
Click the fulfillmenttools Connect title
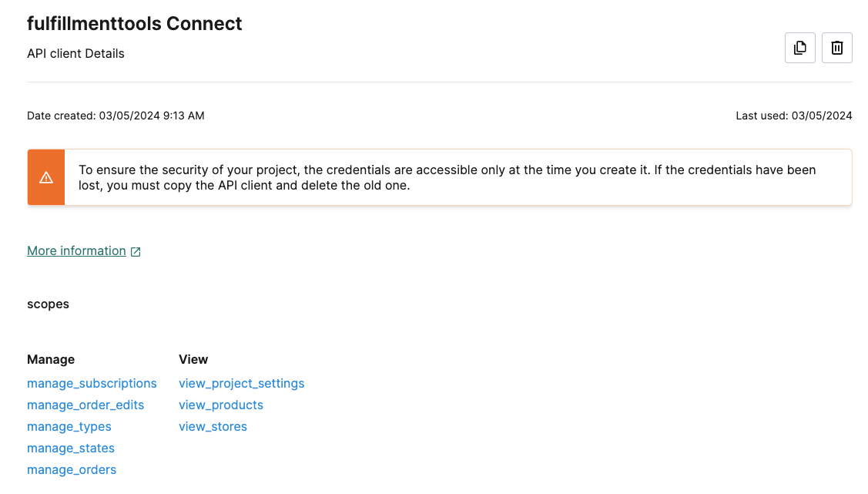pos(134,23)
